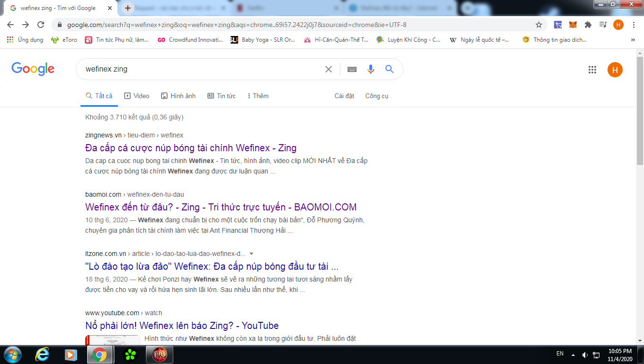Open the Ngày lễ quốc tế Wikipedia bookmark
Screen dimensions: 644x364
(x=480, y=40)
